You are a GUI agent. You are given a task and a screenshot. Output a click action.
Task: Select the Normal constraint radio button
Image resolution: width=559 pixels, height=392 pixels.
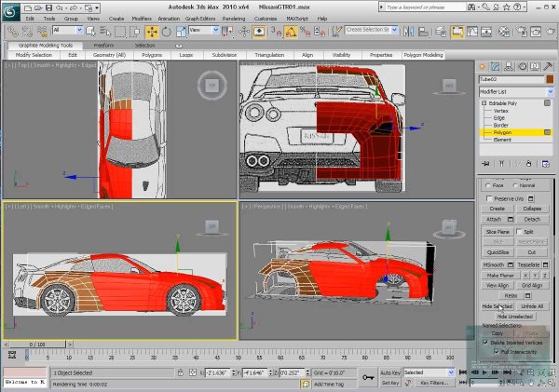point(515,185)
